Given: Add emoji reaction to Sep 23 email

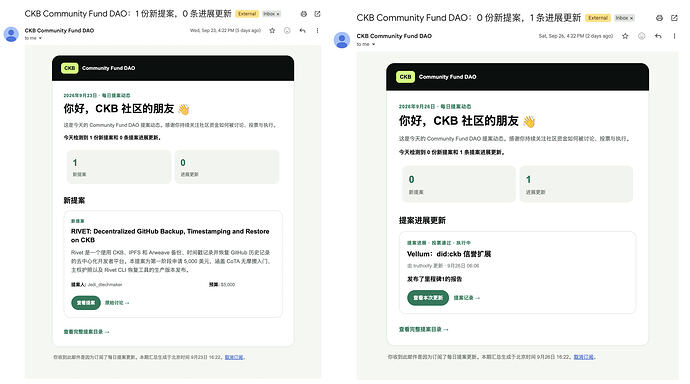Looking at the screenshot, I should (x=287, y=30).
